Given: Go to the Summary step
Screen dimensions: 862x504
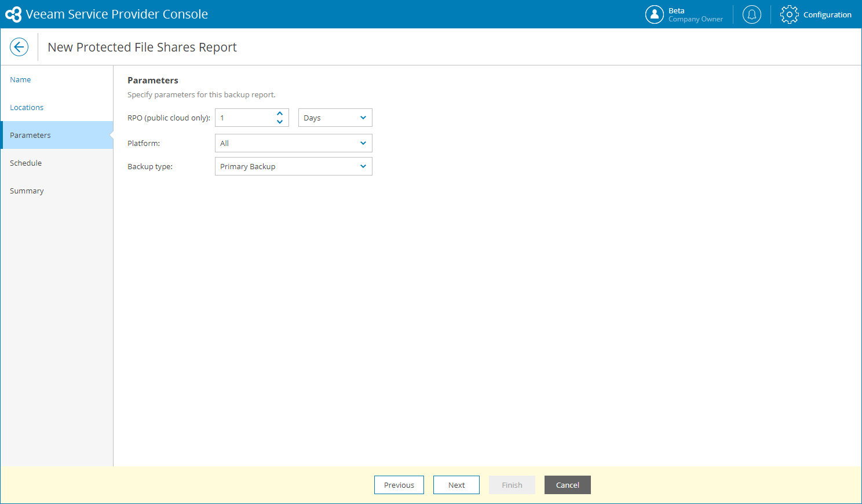Looking at the screenshot, I should point(57,191).
